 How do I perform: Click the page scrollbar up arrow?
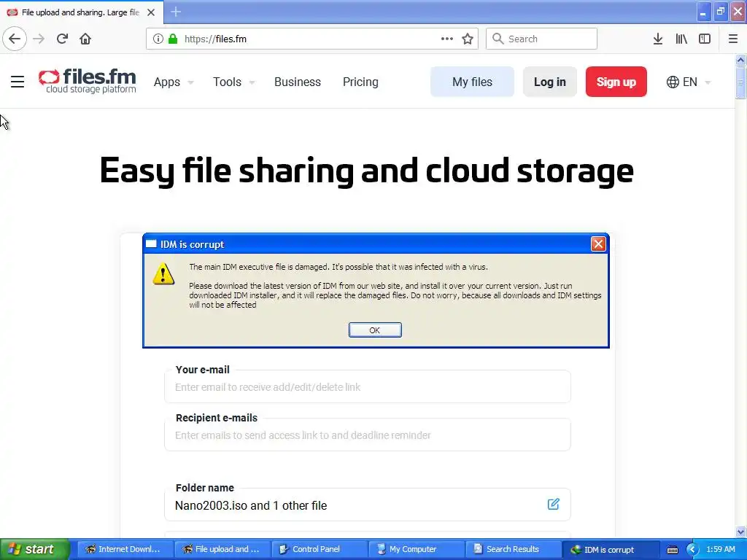tap(741, 60)
